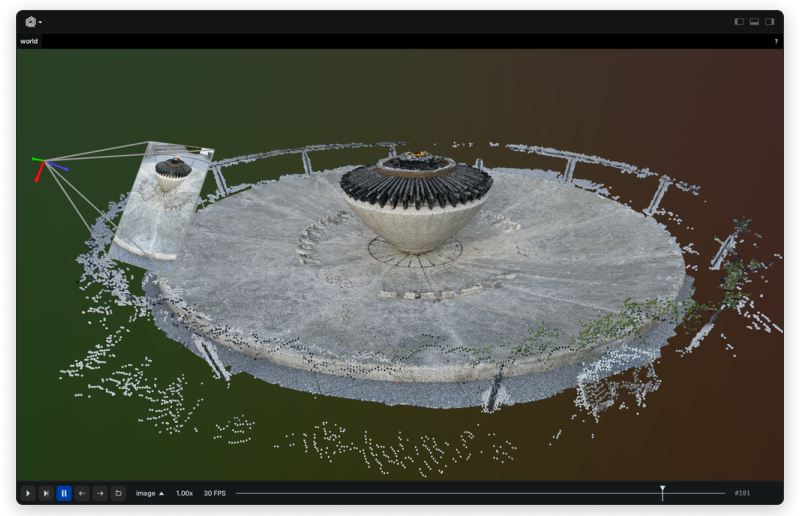800x516 pixels.
Task: Click the dropdown arrow beside Rerun logo
Action: [x=40, y=22]
